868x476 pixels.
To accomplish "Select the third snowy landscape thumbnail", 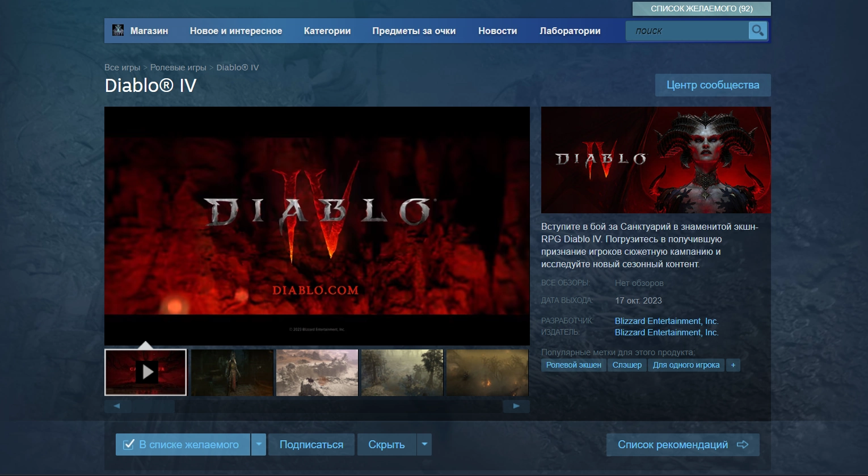I will click(x=317, y=372).
